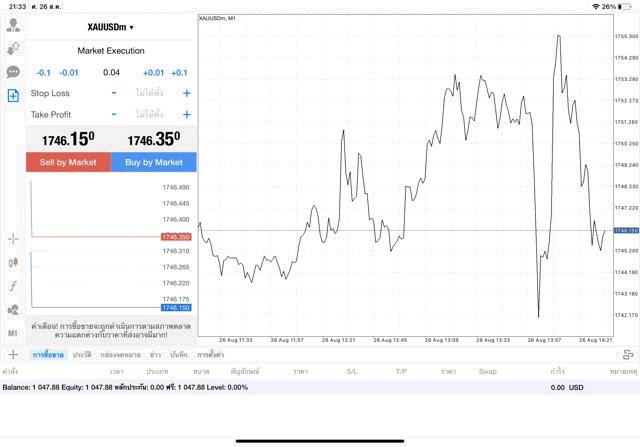
Task: Switch to the ประวัติ tab
Action: coord(81,355)
